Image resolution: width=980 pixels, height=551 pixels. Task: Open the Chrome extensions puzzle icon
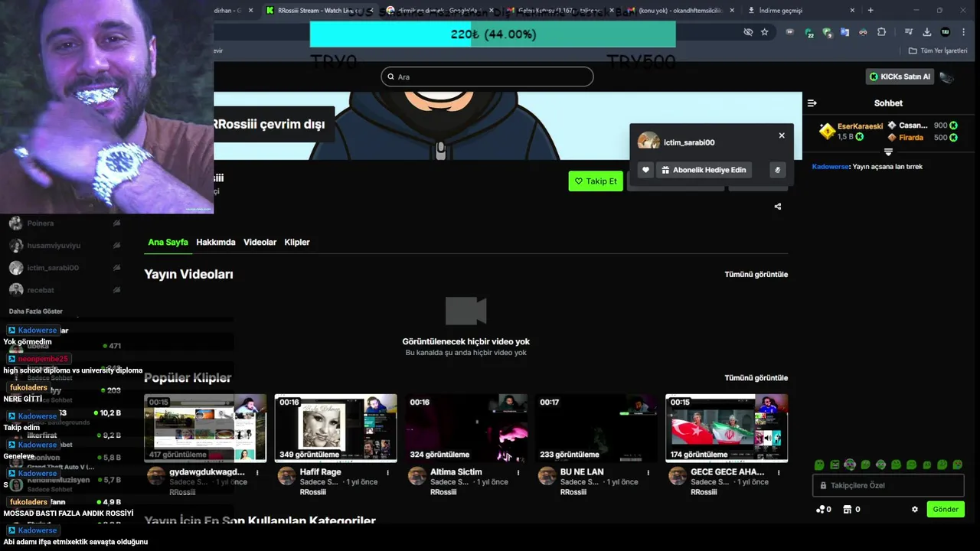881,32
